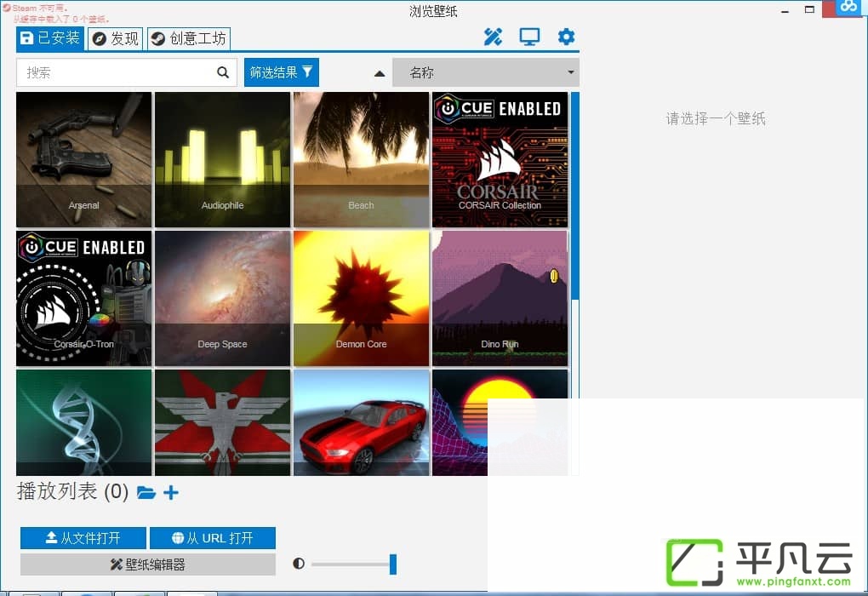The image size is (868, 596).
Task: Add a new playlist with the plus icon
Action: tap(171, 492)
